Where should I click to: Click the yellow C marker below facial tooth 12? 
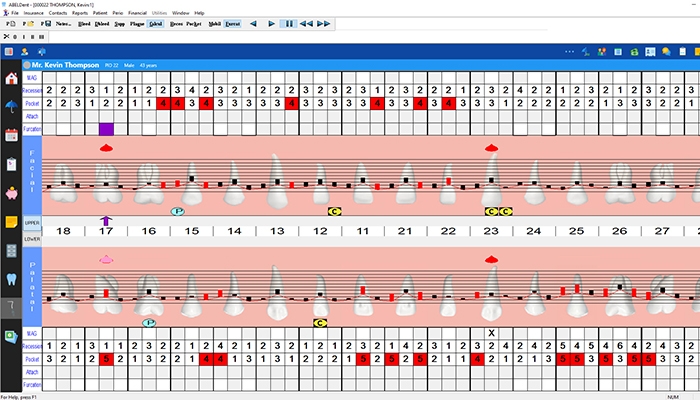[334, 211]
